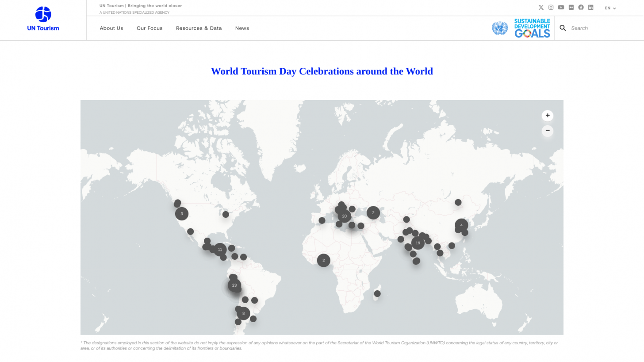Open the LinkedIn profile icon
This screenshot has height=362, width=644.
coord(590,8)
